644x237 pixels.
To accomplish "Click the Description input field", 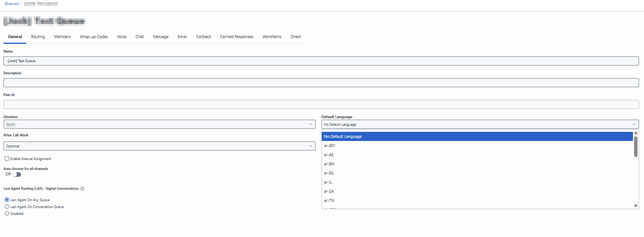I will coord(321,83).
